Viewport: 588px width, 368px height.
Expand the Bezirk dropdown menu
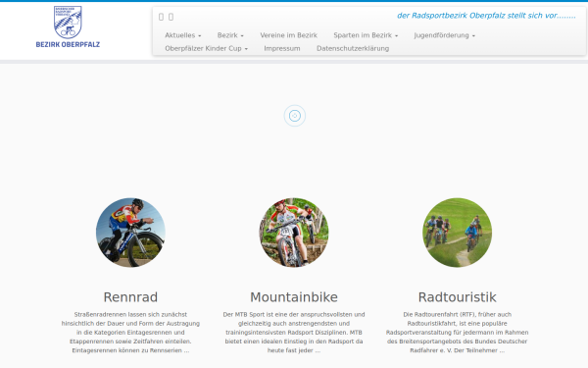(230, 35)
